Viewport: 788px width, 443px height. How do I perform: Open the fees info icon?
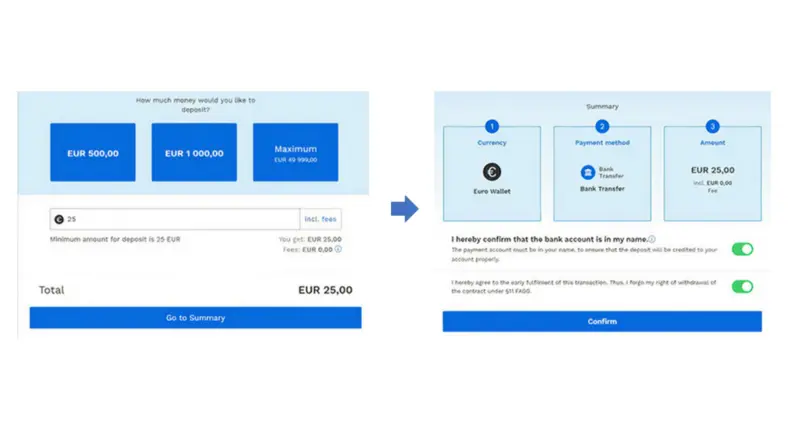(338, 249)
